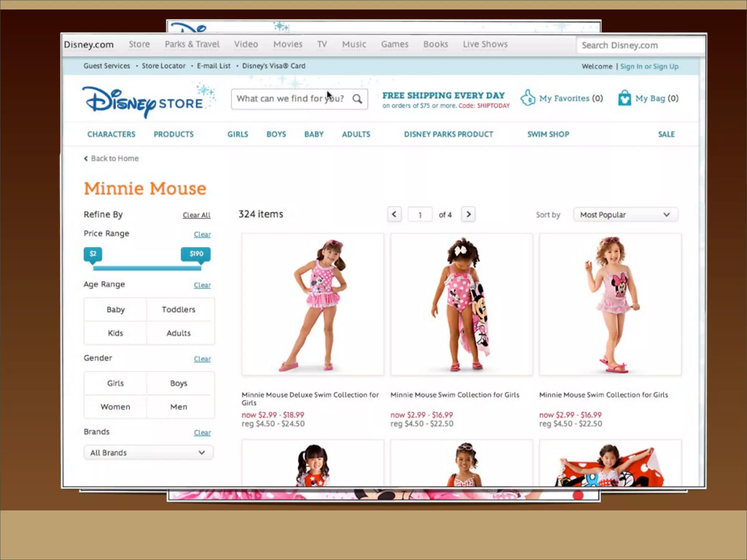Open the CHARACTERS navigation menu
This screenshot has height=560, width=747.
pos(111,134)
